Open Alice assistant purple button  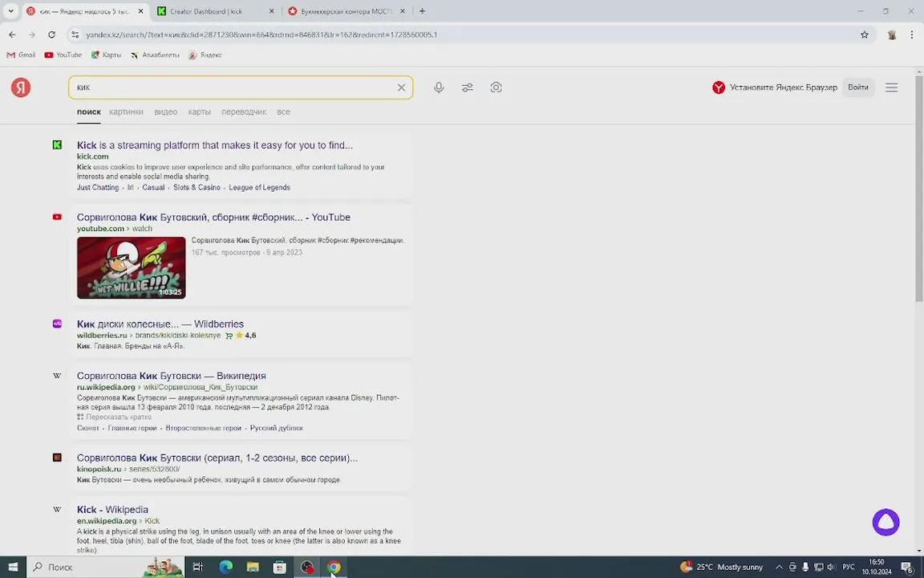(885, 522)
